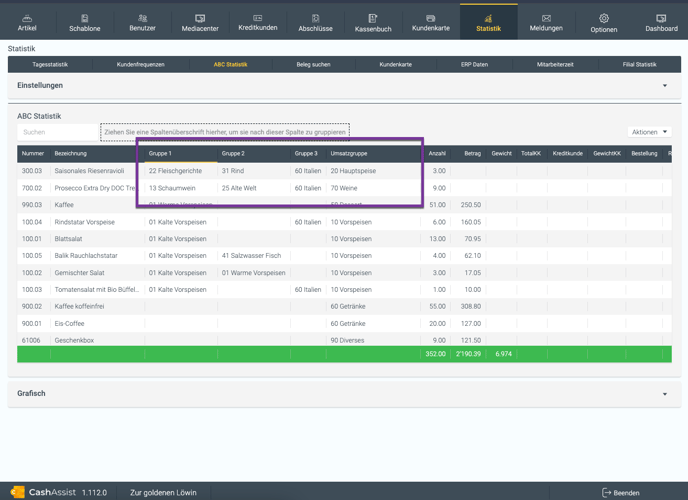Open the Aktionen dropdown
This screenshot has width=688, height=500.
coord(649,132)
